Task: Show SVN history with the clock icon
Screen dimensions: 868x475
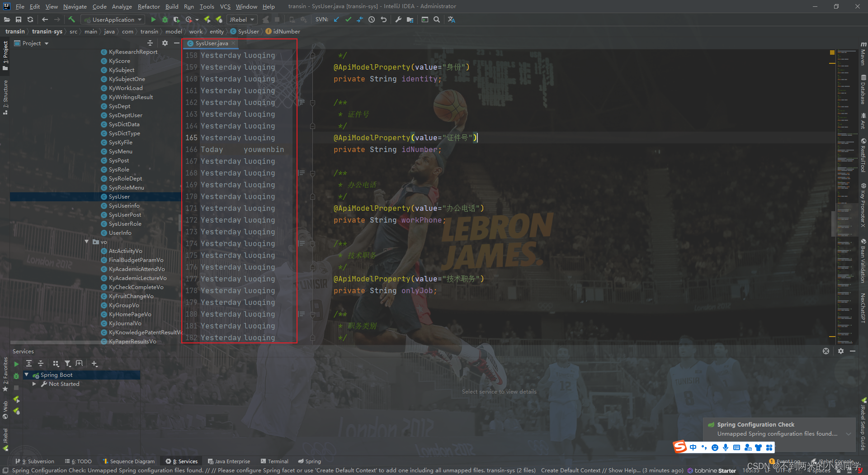Action: pos(372,19)
